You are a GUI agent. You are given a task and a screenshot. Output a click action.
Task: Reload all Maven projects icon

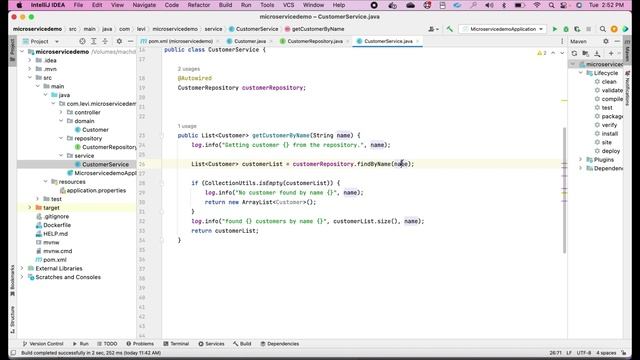tap(574, 53)
